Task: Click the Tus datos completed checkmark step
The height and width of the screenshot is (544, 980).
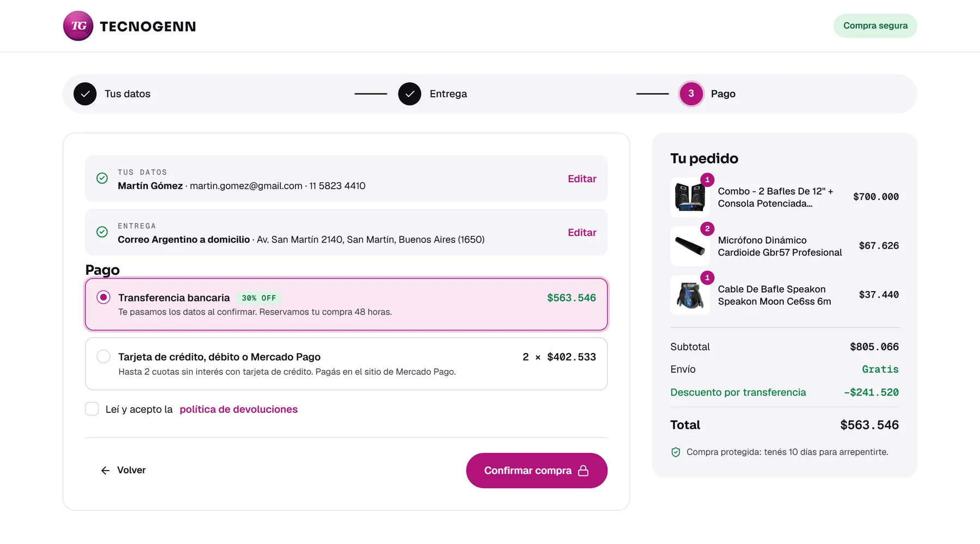Action: point(85,94)
